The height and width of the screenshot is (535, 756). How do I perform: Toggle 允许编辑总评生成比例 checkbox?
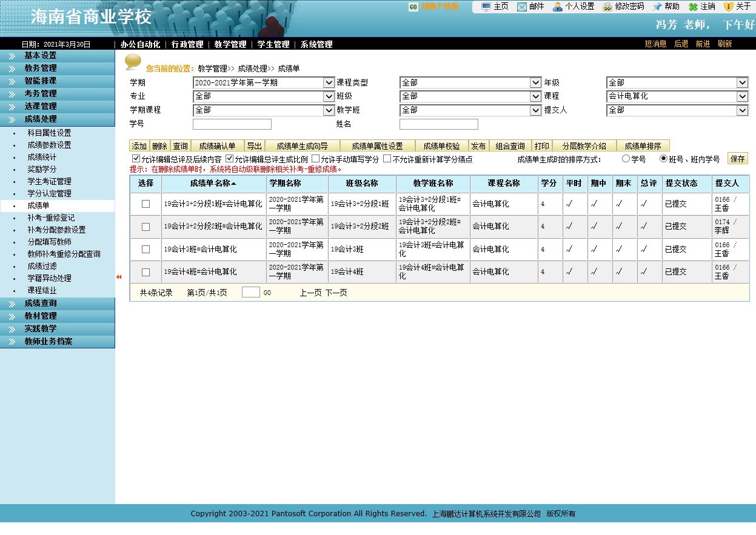(x=229, y=159)
